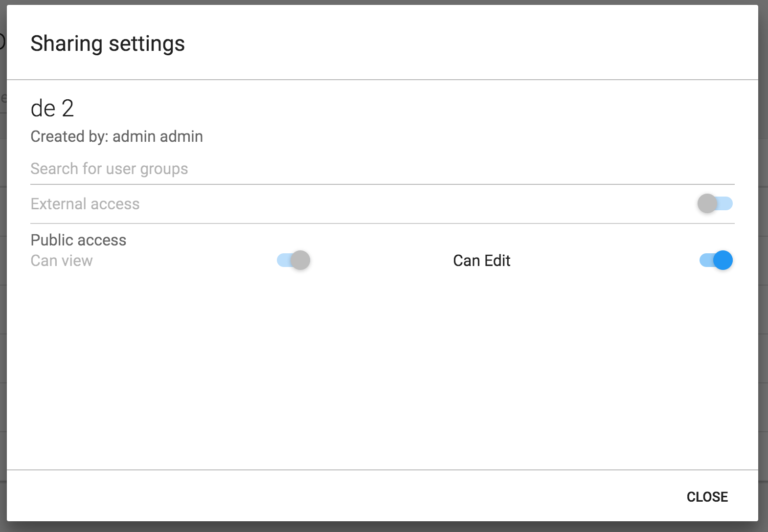Click the empty space between the Public access switches

[x=382, y=260]
